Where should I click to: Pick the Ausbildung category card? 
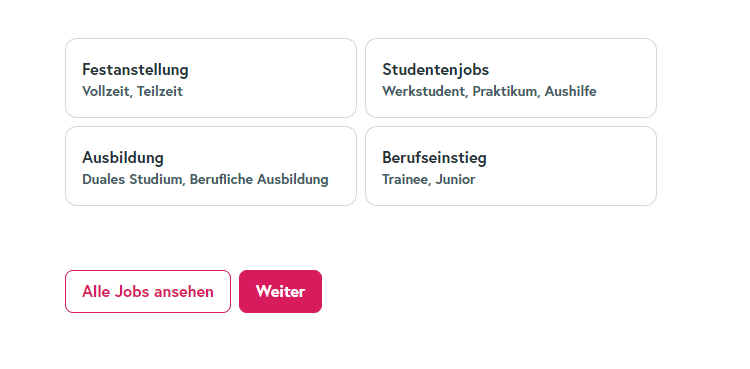pos(211,166)
